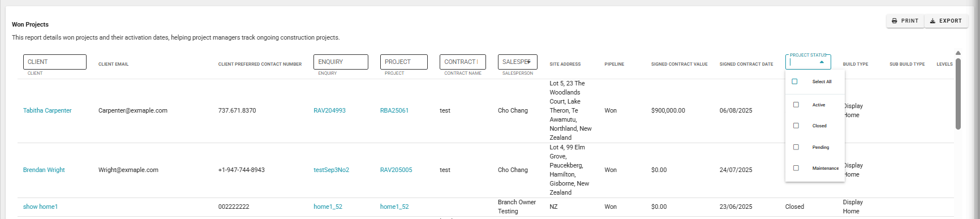Focus the Contract Name filter field
Viewport: 980px width, 219px height.
click(x=462, y=62)
